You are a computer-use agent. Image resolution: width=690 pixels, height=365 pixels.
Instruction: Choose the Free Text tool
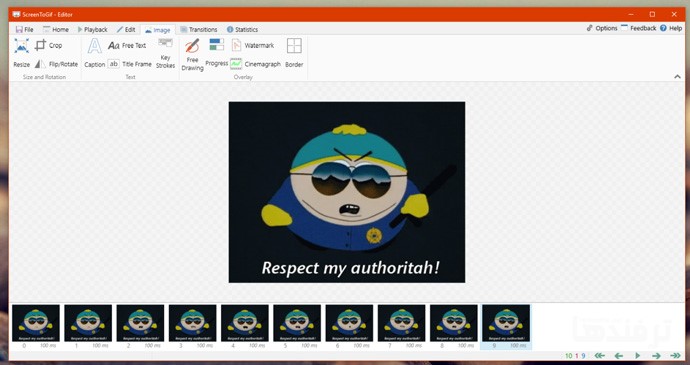click(x=127, y=45)
